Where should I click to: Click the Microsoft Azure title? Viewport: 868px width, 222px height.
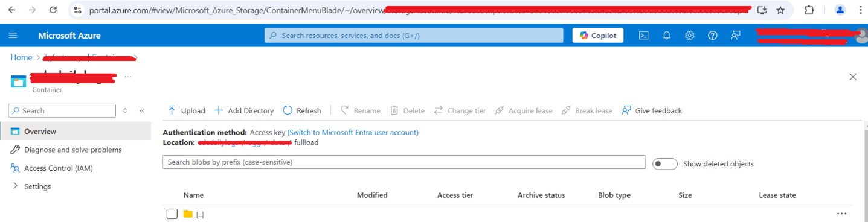[69, 36]
